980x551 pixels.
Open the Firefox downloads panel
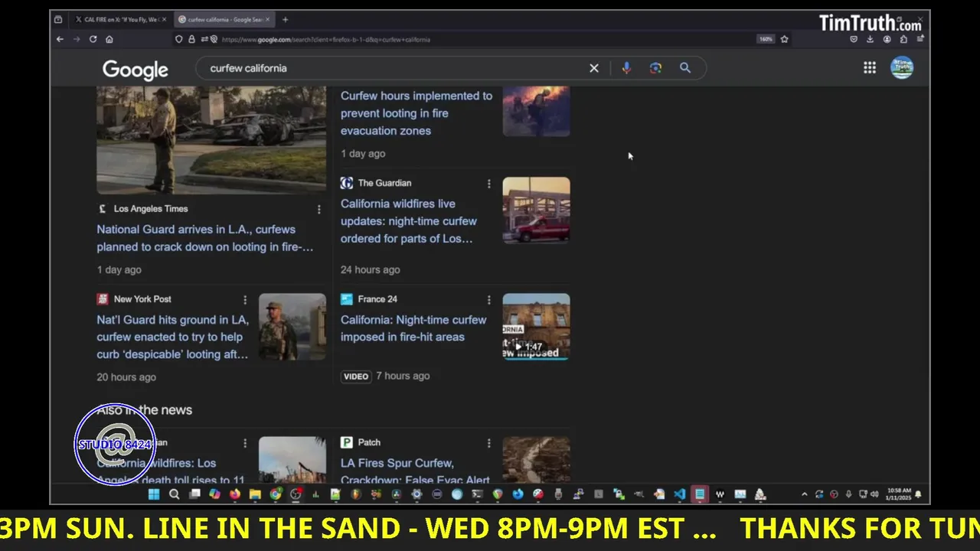tap(870, 39)
